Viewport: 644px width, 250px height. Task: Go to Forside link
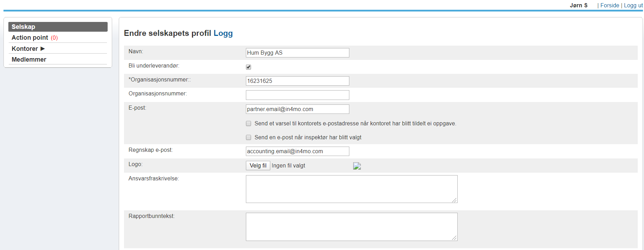point(610,5)
